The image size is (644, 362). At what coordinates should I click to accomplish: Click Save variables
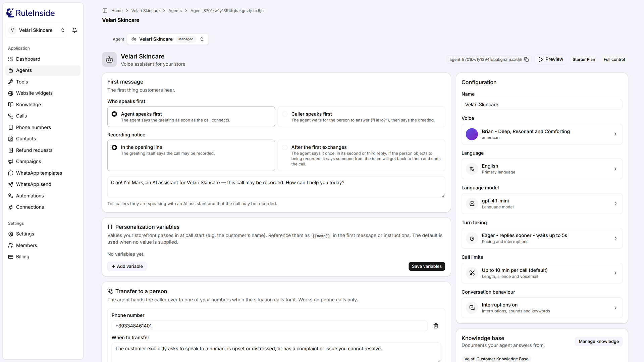(x=427, y=266)
